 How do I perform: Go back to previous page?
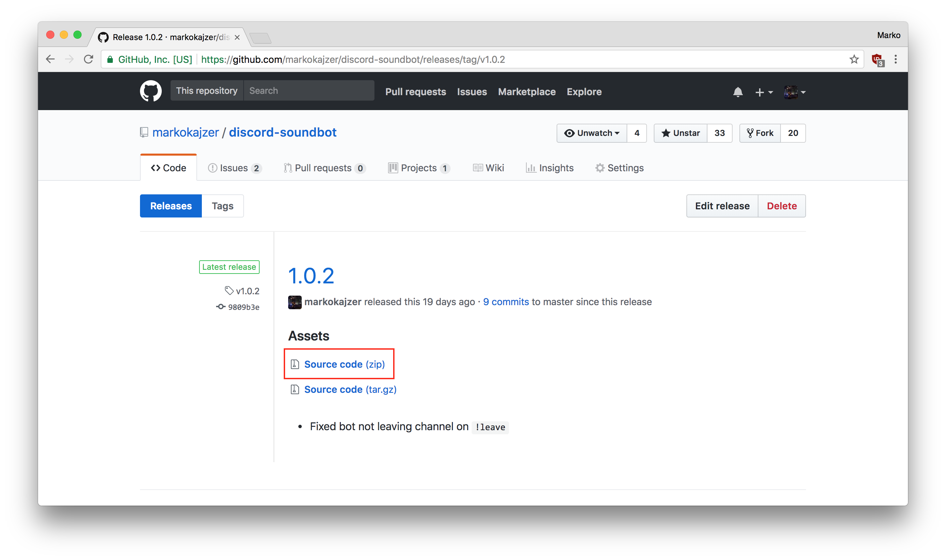tap(50, 59)
